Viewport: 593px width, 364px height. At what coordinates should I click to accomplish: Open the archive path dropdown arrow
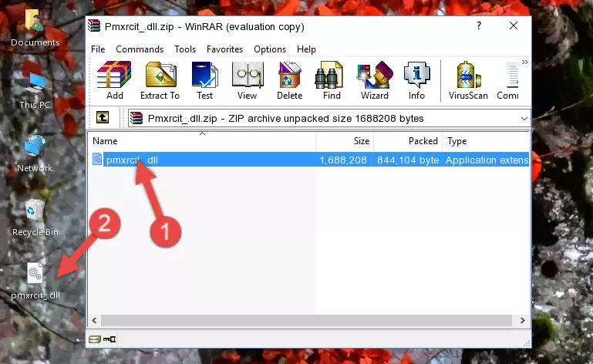pyautogui.click(x=524, y=119)
